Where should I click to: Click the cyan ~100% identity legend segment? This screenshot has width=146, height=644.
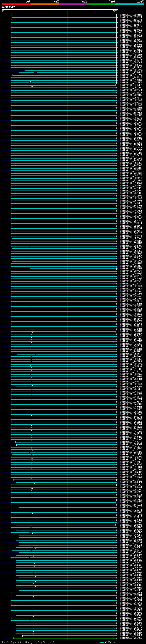click(130, 4)
